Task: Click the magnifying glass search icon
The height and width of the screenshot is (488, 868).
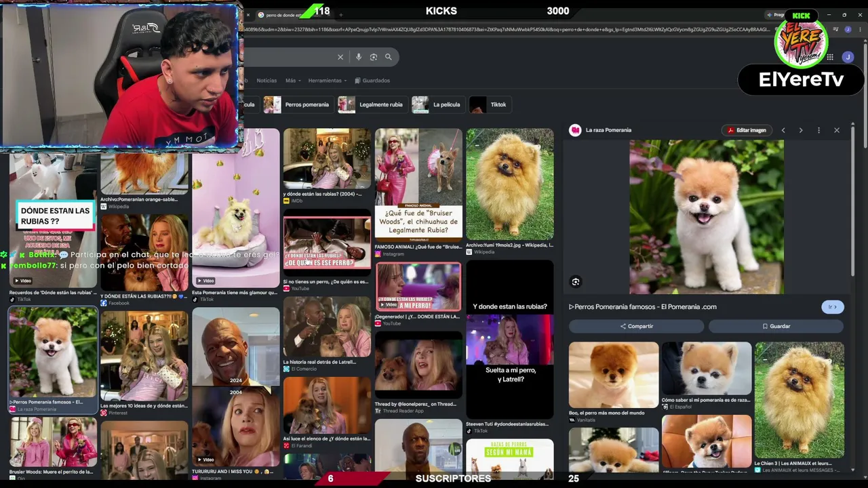Action: [x=389, y=57]
